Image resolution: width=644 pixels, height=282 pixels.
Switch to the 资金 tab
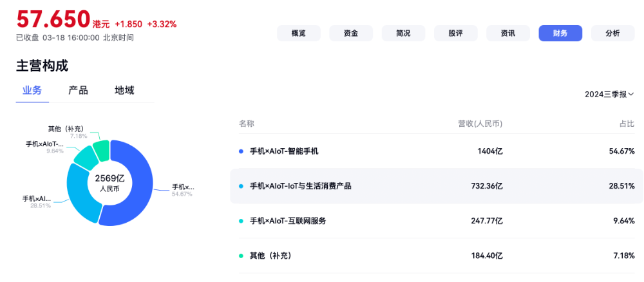pos(351,33)
